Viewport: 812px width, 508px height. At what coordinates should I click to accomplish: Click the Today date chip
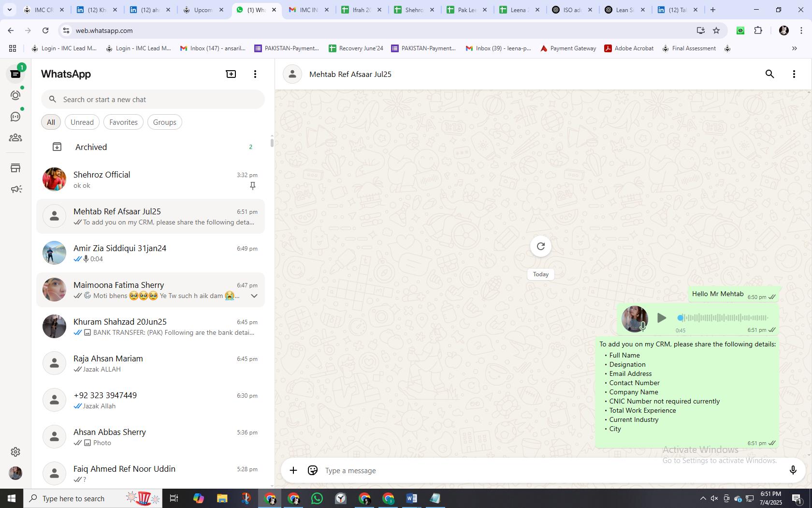(x=541, y=274)
